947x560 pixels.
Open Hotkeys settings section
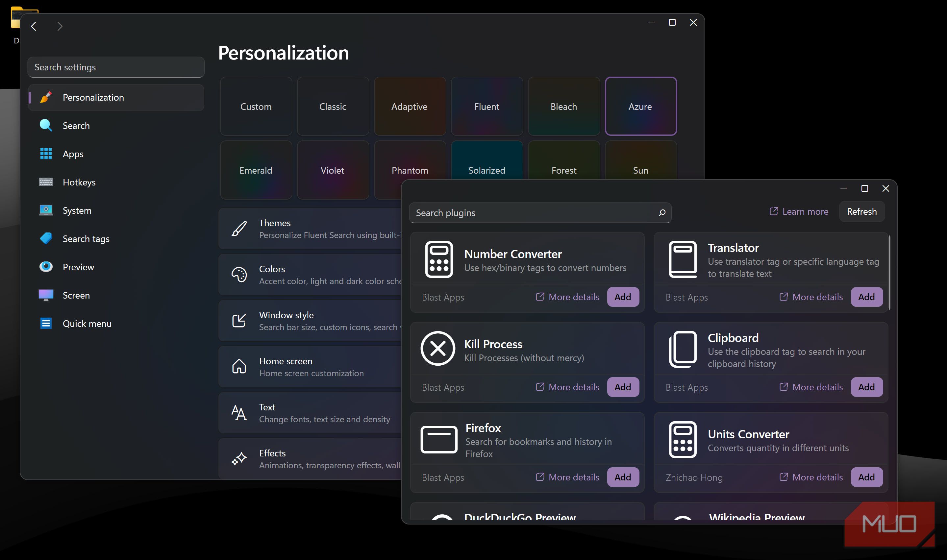[x=116, y=182]
